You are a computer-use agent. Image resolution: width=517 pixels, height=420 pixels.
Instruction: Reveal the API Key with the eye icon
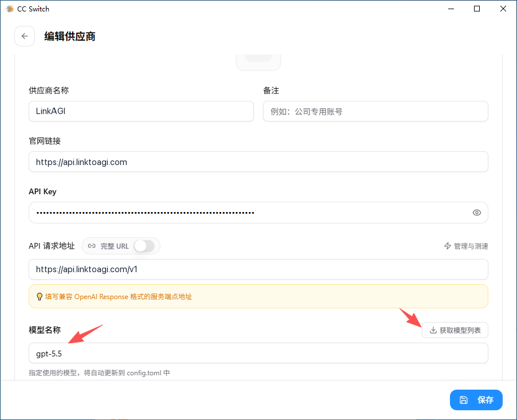click(476, 213)
